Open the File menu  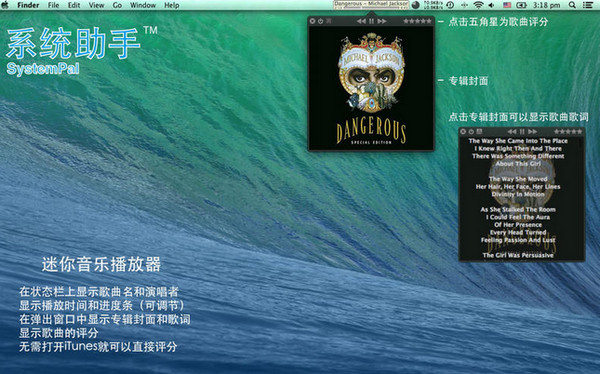[x=53, y=5]
